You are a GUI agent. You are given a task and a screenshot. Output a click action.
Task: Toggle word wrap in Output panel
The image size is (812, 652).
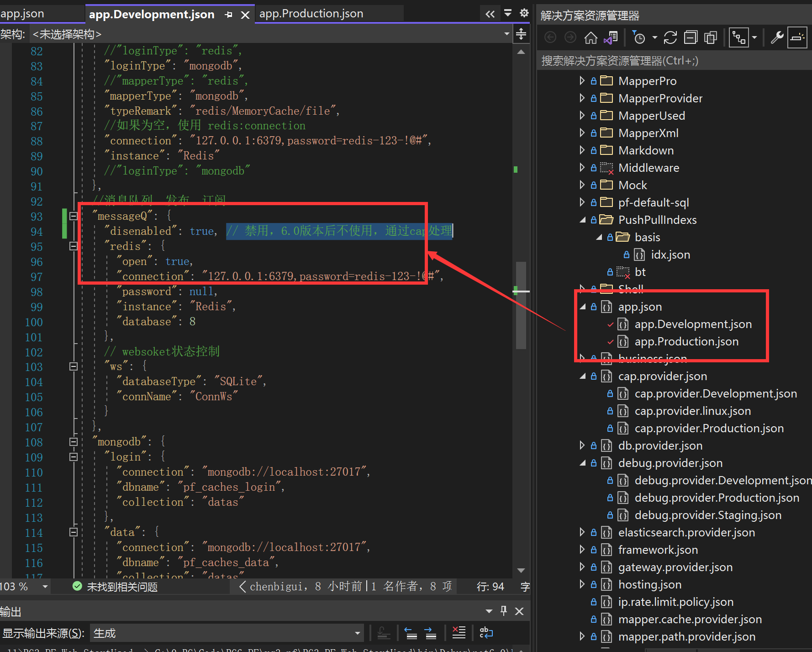486,633
